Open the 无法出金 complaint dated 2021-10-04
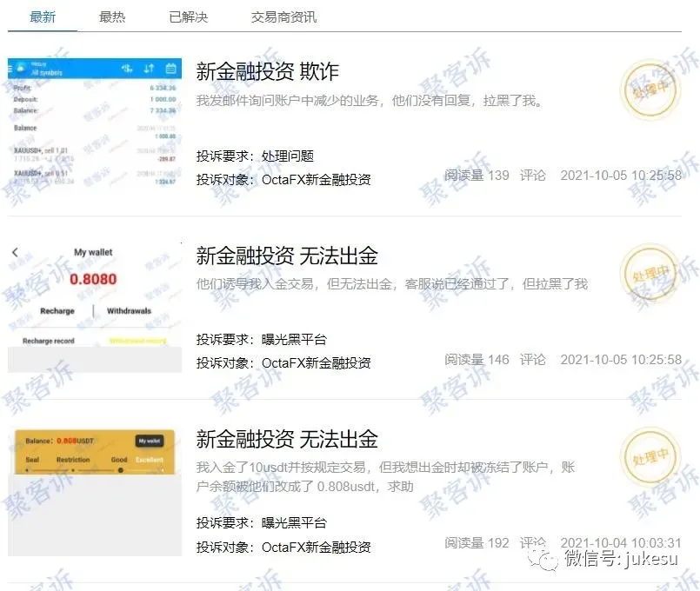 (287, 439)
